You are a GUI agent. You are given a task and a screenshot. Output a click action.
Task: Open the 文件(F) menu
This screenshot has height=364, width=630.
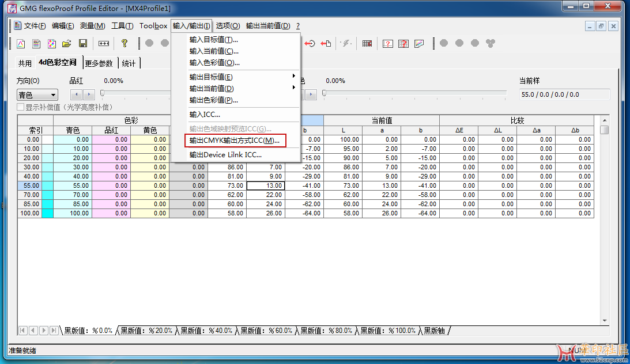pyautogui.click(x=35, y=26)
